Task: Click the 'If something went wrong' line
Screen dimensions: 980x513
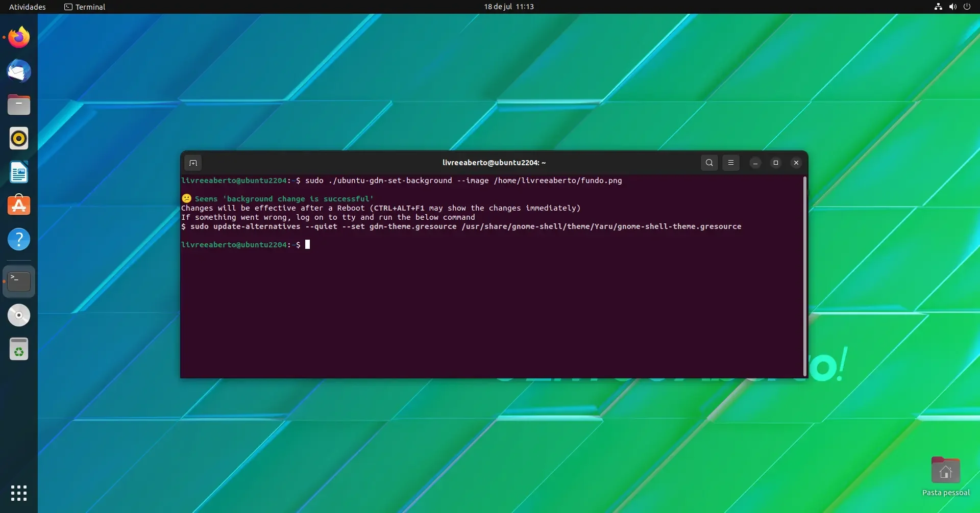Action: click(x=328, y=217)
